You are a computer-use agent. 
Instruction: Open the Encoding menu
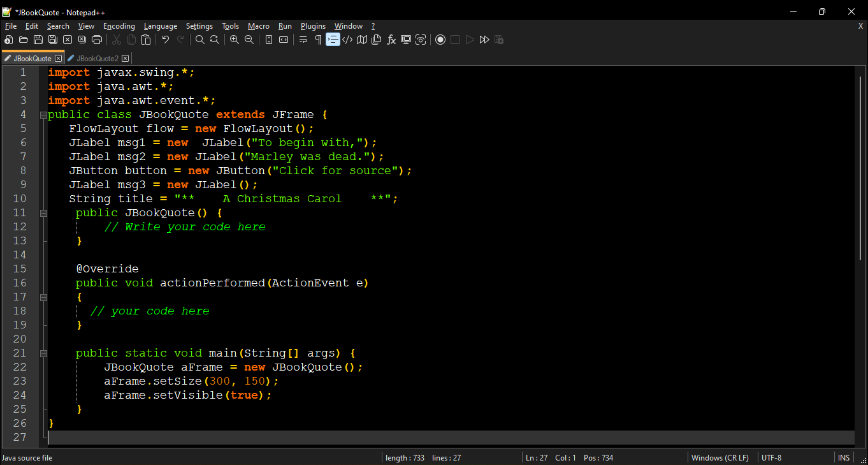click(x=119, y=26)
